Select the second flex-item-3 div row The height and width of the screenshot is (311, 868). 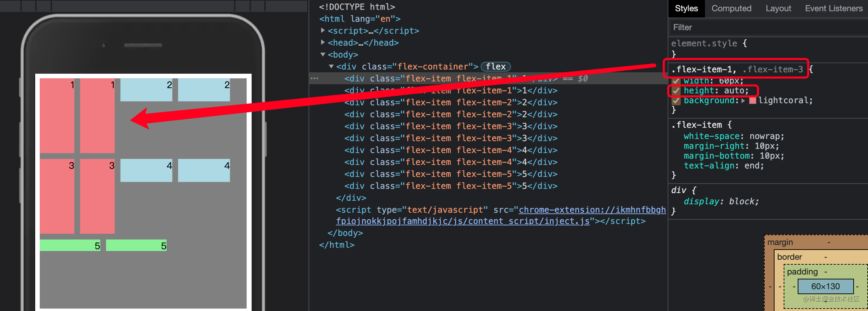click(451, 138)
